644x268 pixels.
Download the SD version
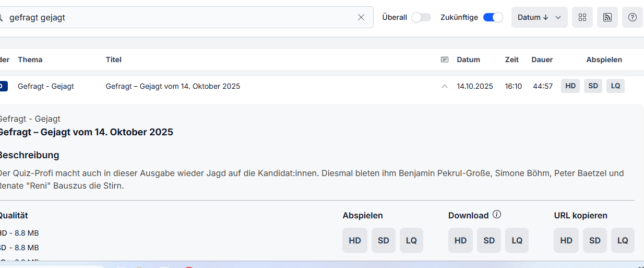(x=489, y=240)
